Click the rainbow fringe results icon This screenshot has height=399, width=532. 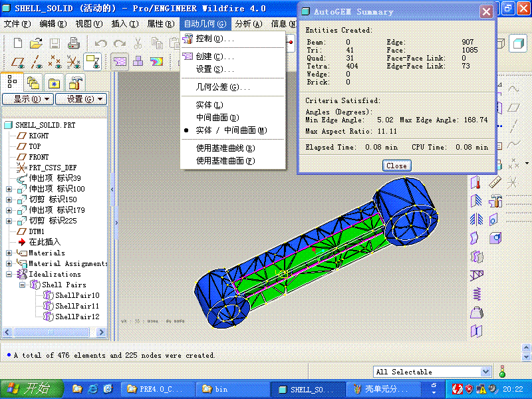point(156,61)
